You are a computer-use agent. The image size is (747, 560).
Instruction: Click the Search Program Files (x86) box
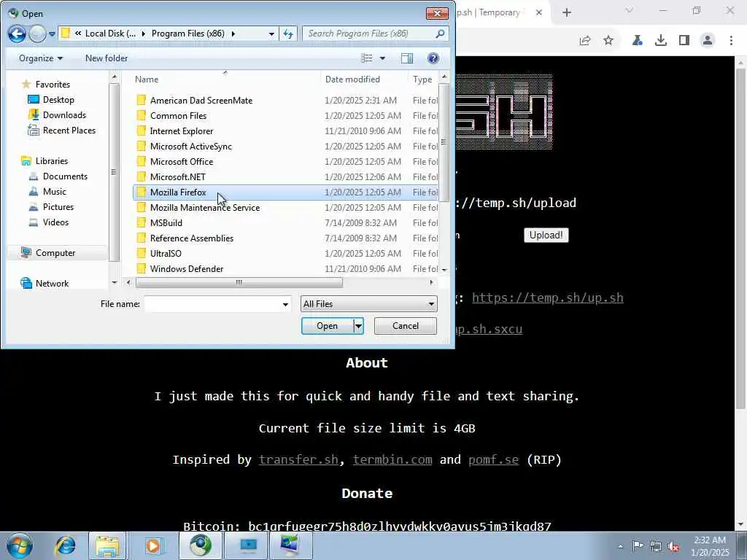click(x=369, y=34)
